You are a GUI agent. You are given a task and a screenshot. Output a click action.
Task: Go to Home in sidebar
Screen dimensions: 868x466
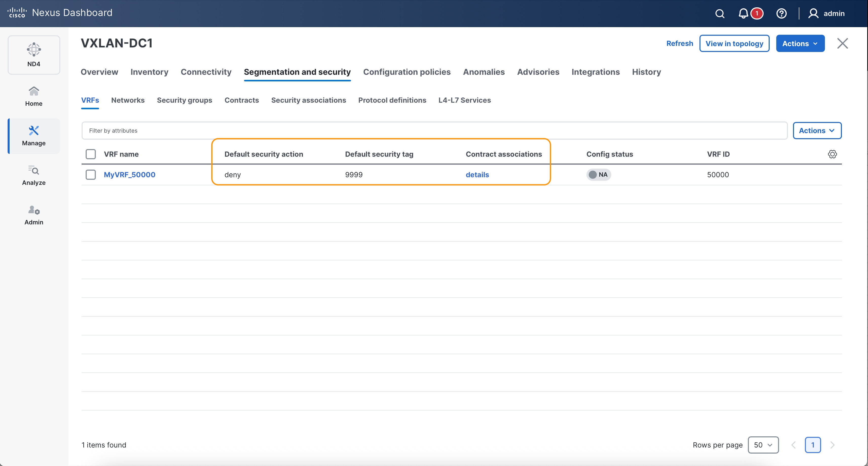point(34,96)
